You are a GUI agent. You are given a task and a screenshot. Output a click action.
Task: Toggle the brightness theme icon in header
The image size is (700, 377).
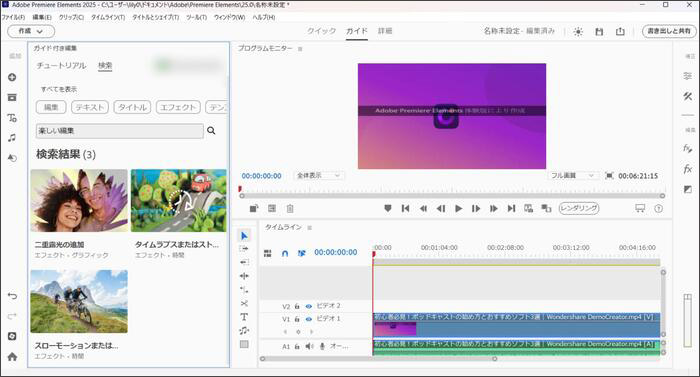pos(578,32)
